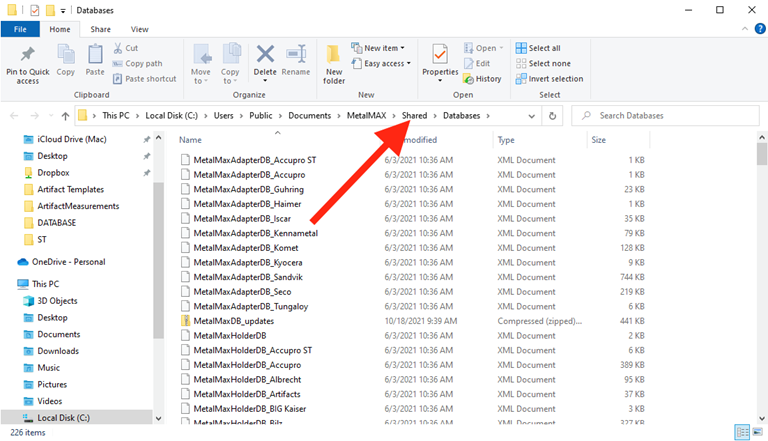Click the Copy ribbon icon
Viewport: 768px width, 441px height.
pyautogui.click(x=65, y=54)
